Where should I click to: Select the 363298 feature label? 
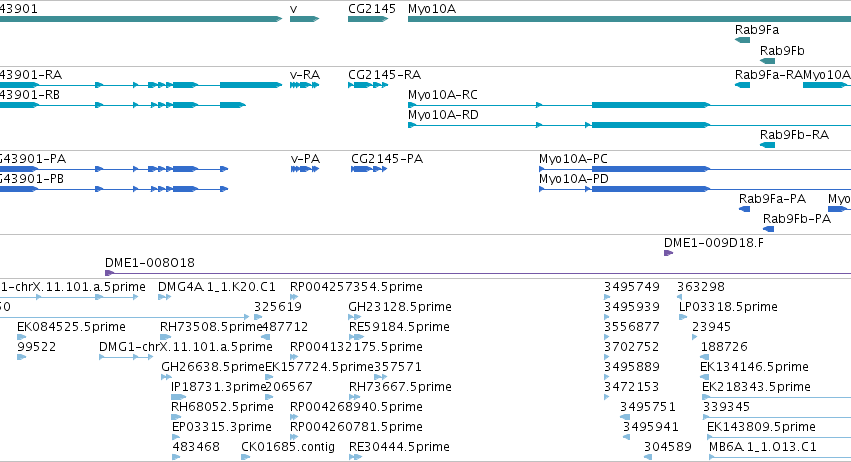(x=701, y=287)
